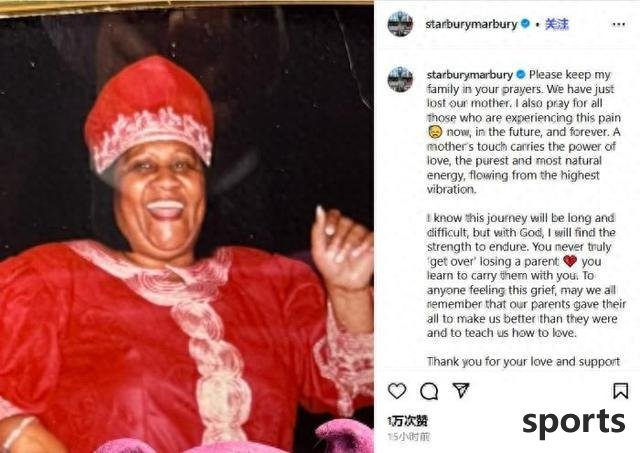This screenshot has height=453, width=640.
Task: Click verified badge in post header
Action: tap(525, 24)
